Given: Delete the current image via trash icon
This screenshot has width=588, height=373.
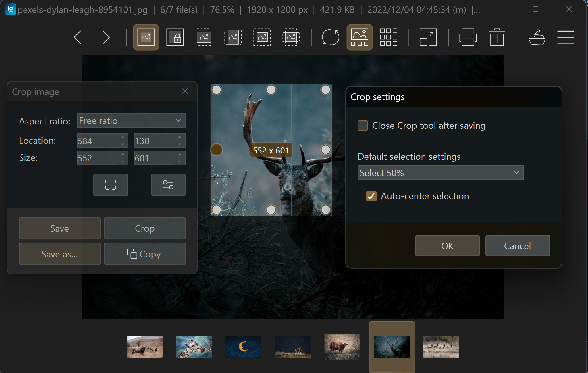Looking at the screenshot, I should coord(497,37).
